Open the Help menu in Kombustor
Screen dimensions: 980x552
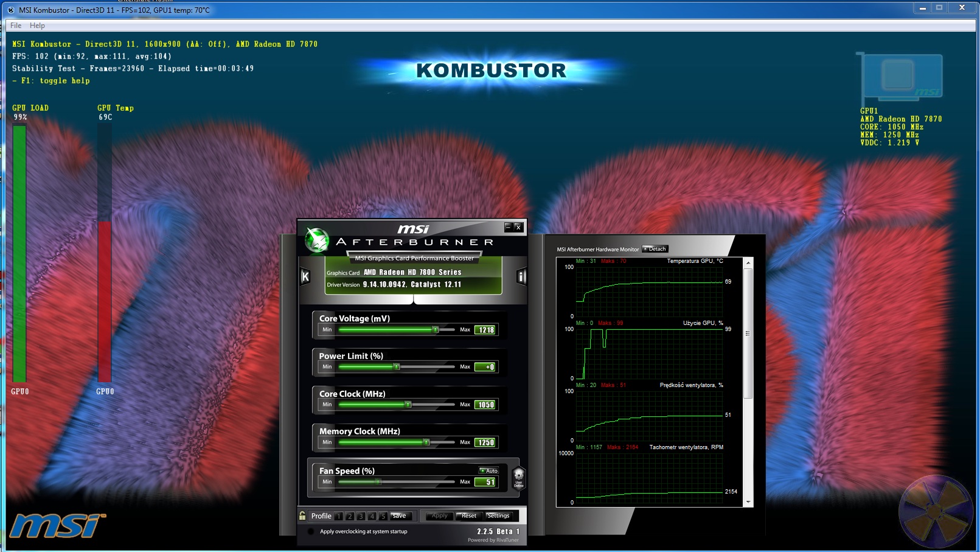point(37,26)
